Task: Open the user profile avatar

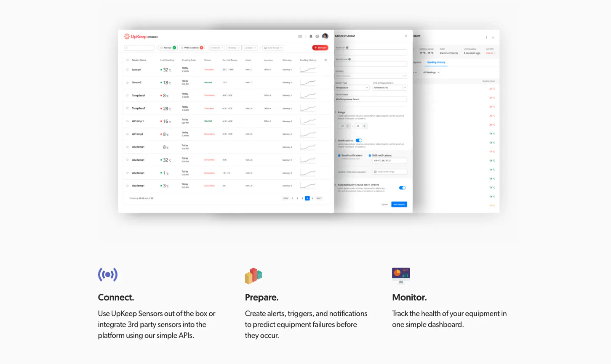Action: (x=325, y=36)
